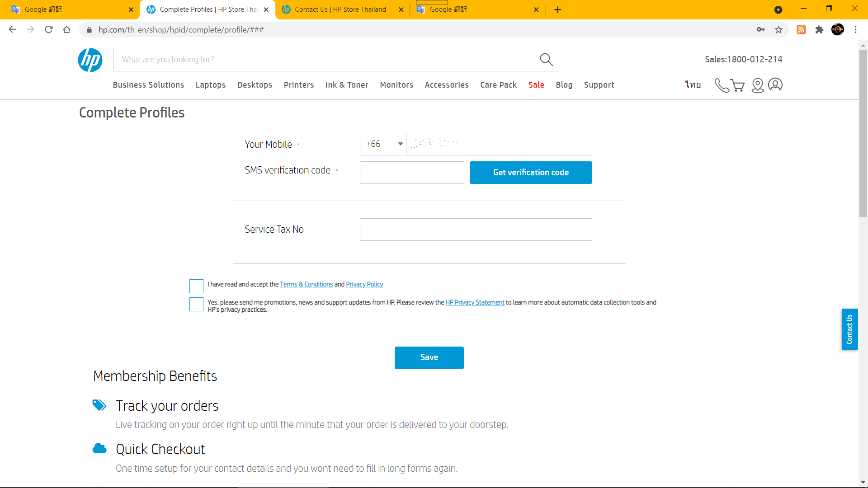This screenshot has height=488, width=868.
Task: Click the mobile number input field
Action: click(499, 144)
